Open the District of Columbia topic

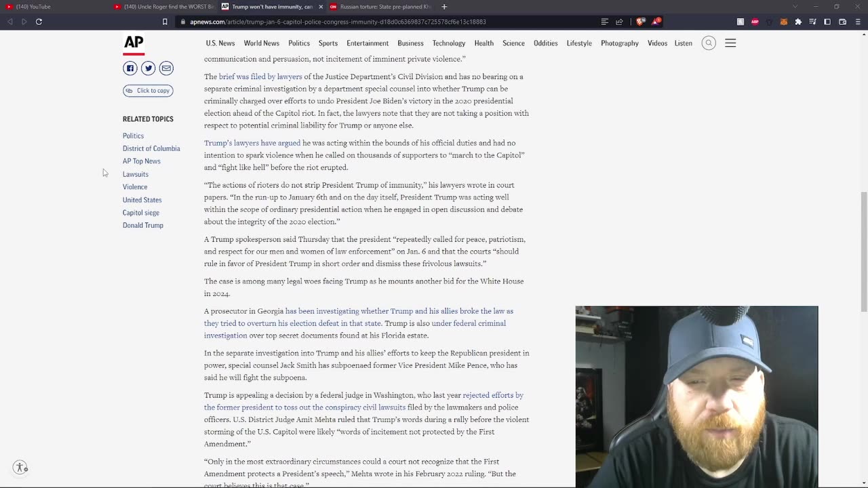151,148
